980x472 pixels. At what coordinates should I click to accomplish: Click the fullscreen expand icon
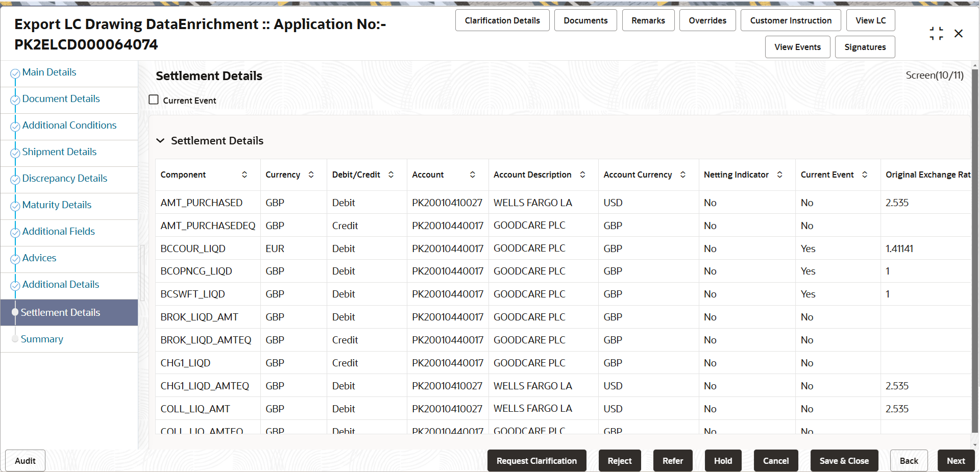click(x=936, y=33)
